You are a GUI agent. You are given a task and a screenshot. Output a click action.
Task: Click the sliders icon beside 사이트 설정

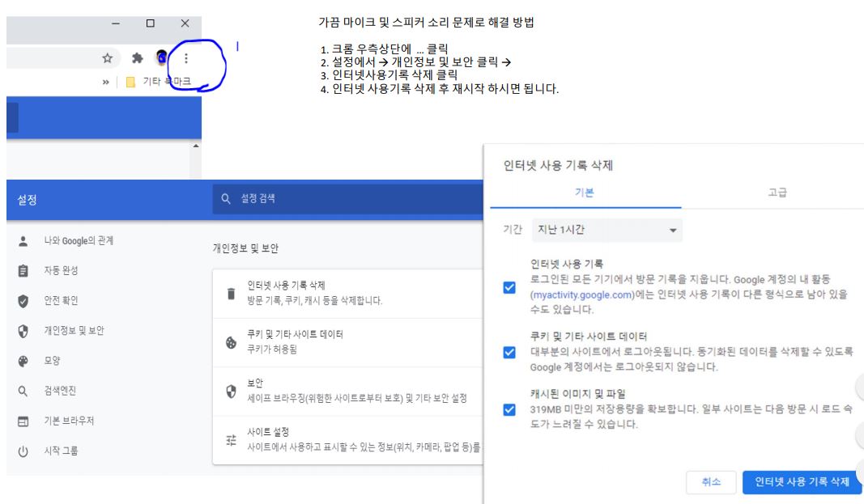pos(230,438)
